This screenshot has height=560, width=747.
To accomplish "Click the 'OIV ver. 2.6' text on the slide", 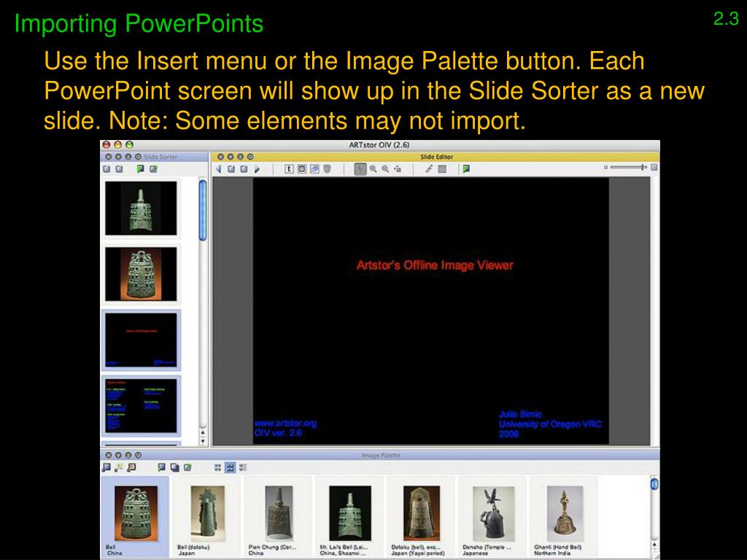I will tap(278, 433).
